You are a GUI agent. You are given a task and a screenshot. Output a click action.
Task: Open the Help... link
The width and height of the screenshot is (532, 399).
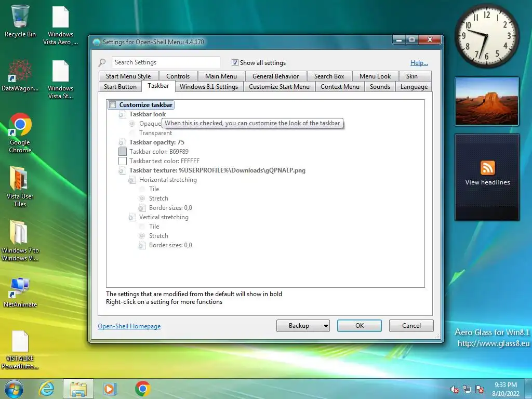click(419, 63)
